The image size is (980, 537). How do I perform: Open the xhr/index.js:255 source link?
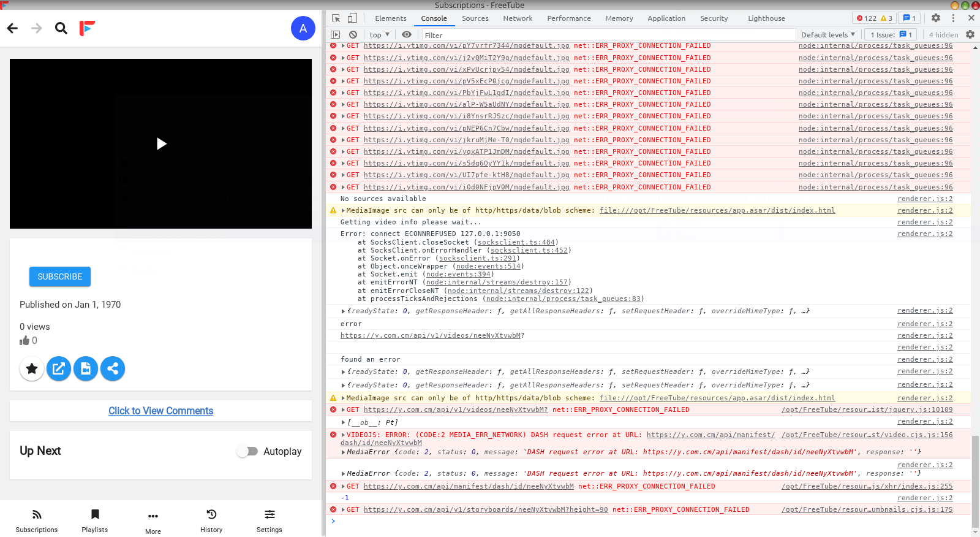click(x=867, y=487)
